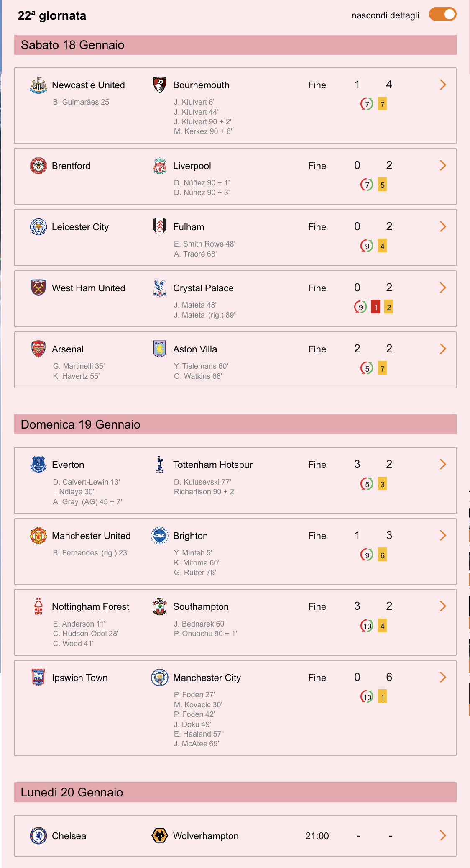Toggle the nascondi dettagli switch

pos(442,14)
